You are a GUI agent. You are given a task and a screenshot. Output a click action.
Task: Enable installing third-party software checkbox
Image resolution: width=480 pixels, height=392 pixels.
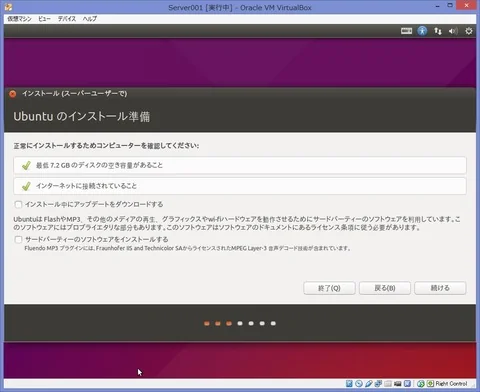click(x=18, y=239)
